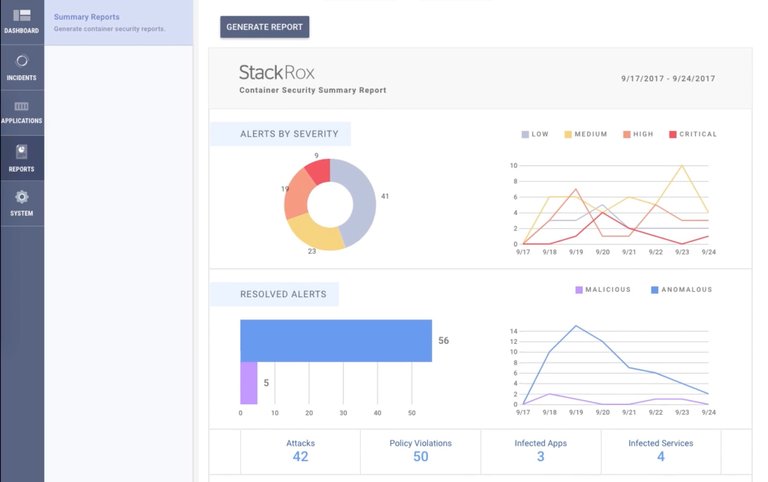Image resolution: width=768 pixels, height=482 pixels.
Task: Select the Reports sidebar icon
Action: click(x=22, y=152)
